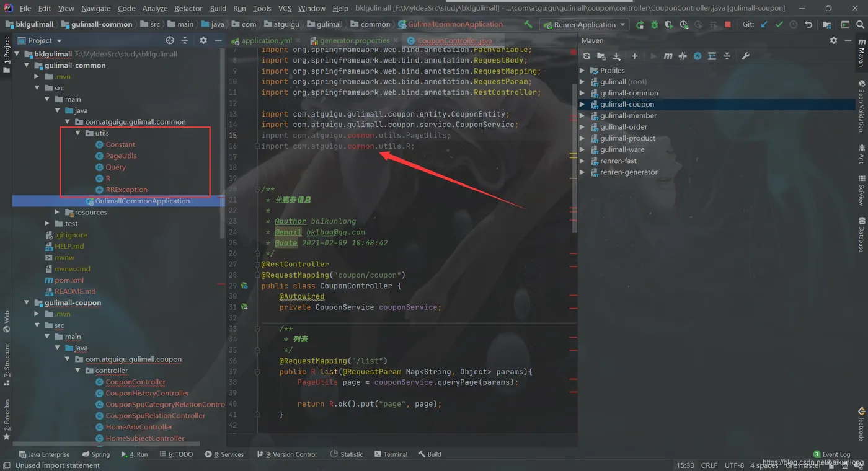Image resolution: width=868 pixels, height=471 pixels.
Task: Switch to the application.yml editor tab
Action: pyautogui.click(x=266, y=40)
